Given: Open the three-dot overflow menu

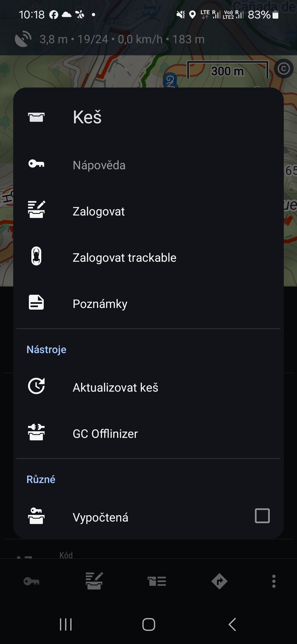Looking at the screenshot, I should [x=274, y=581].
